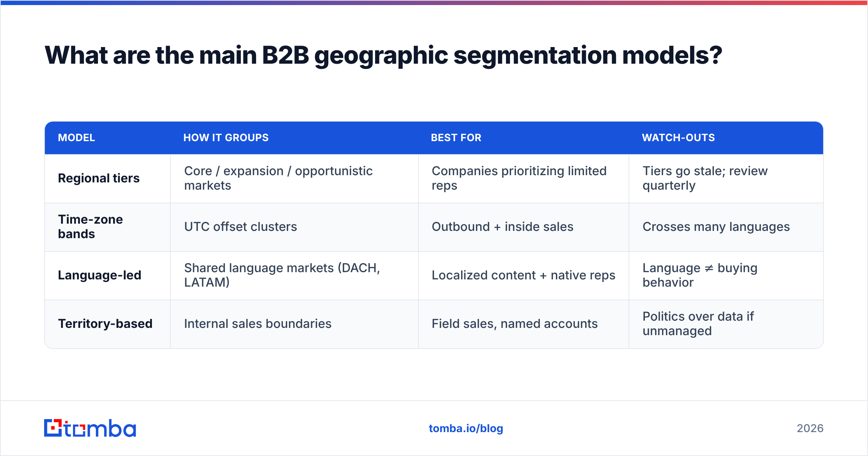Click the BEST FOR column header
The image size is (868, 456).
pos(456,138)
